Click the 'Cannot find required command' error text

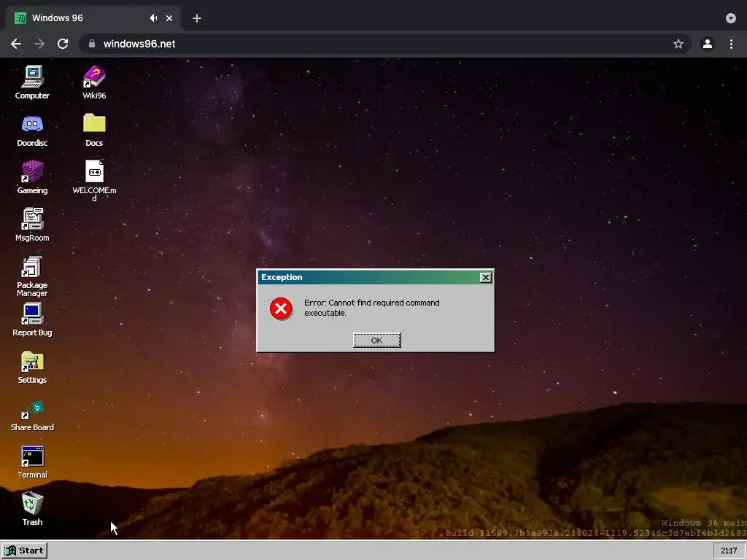372,308
